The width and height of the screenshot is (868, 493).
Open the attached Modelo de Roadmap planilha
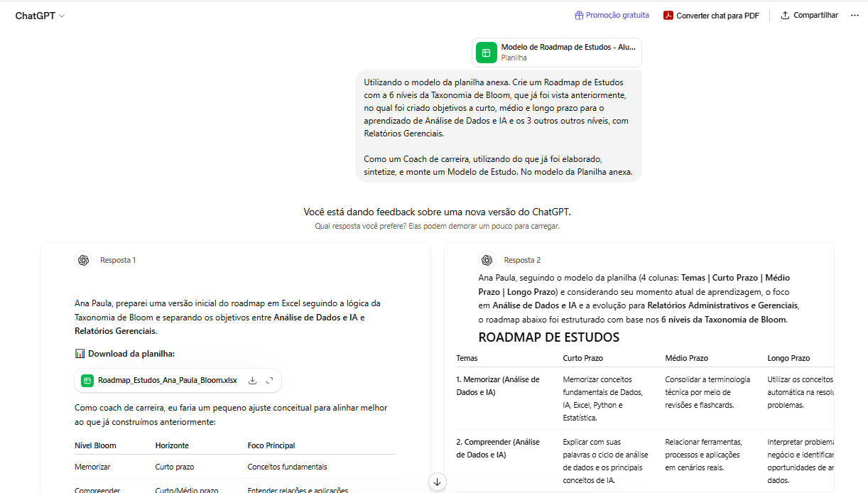pyautogui.click(x=557, y=53)
